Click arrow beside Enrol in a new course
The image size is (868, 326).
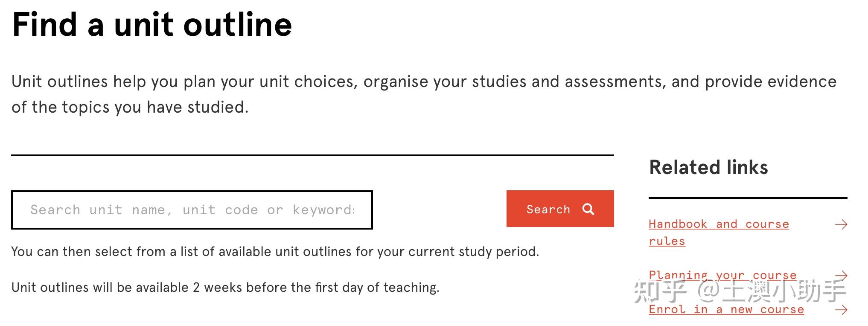pos(841,310)
